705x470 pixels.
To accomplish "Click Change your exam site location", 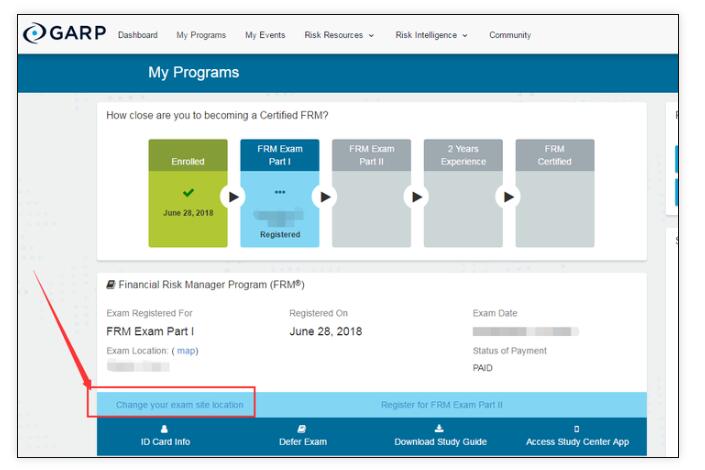I will tap(179, 405).
